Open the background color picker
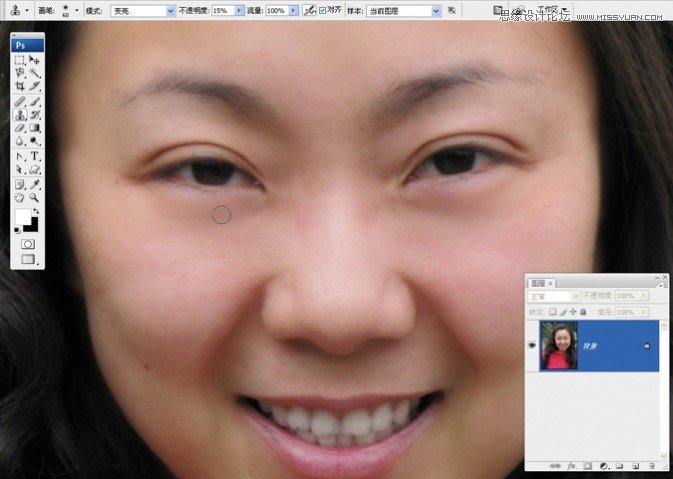 [33, 226]
